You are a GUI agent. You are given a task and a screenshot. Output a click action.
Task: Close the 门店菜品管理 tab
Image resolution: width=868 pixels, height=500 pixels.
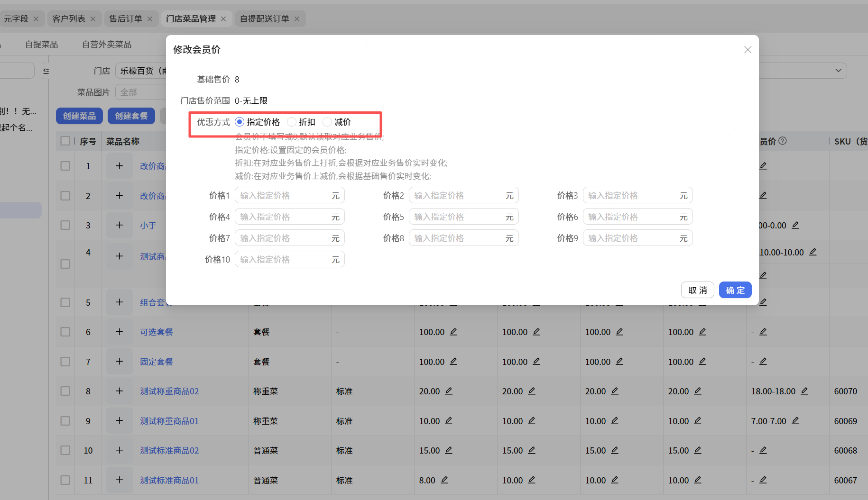(223, 19)
